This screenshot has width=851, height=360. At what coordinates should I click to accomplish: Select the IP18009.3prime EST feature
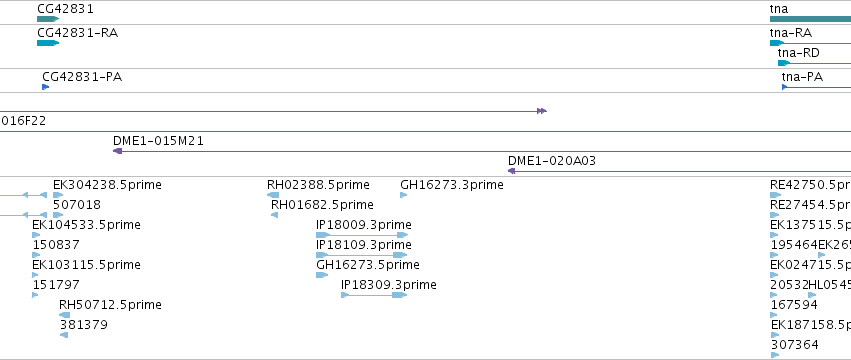click(x=362, y=235)
